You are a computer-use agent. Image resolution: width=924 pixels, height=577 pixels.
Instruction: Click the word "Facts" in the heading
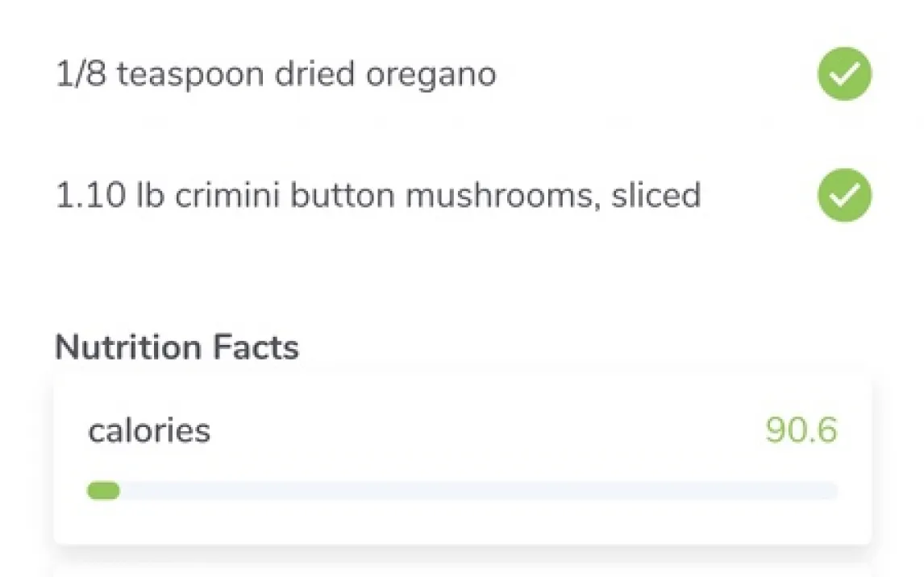[x=256, y=347]
